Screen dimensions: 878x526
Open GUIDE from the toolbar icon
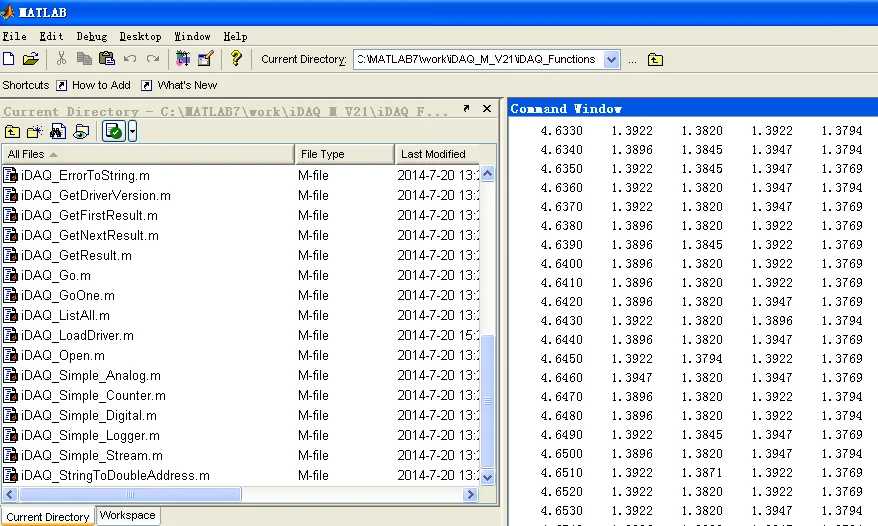pos(206,59)
